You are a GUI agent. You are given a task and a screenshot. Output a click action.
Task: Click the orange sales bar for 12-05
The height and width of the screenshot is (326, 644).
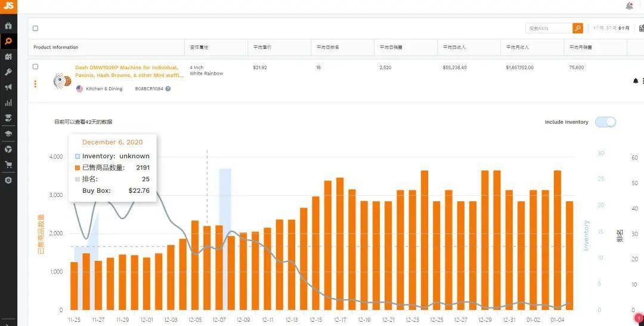(x=195, y=265)
